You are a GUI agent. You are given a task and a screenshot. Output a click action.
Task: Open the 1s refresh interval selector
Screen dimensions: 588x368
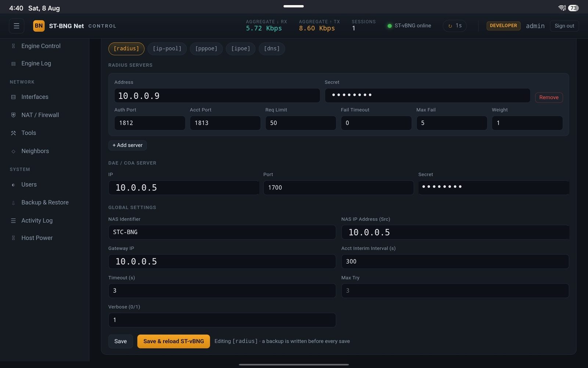455,26
